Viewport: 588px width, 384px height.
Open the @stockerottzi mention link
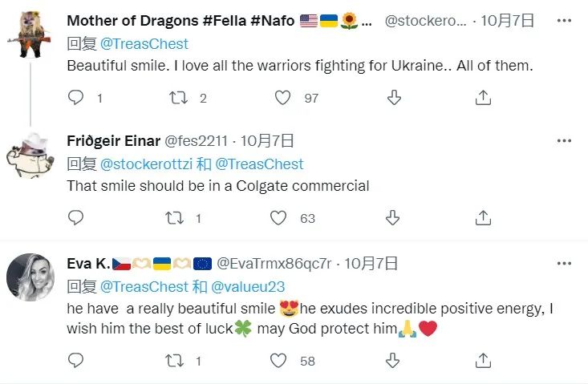152,164
